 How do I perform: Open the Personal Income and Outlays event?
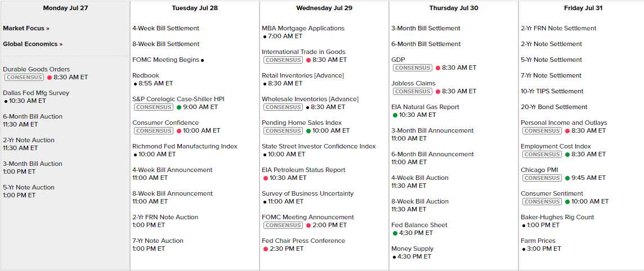click(563, 123)
